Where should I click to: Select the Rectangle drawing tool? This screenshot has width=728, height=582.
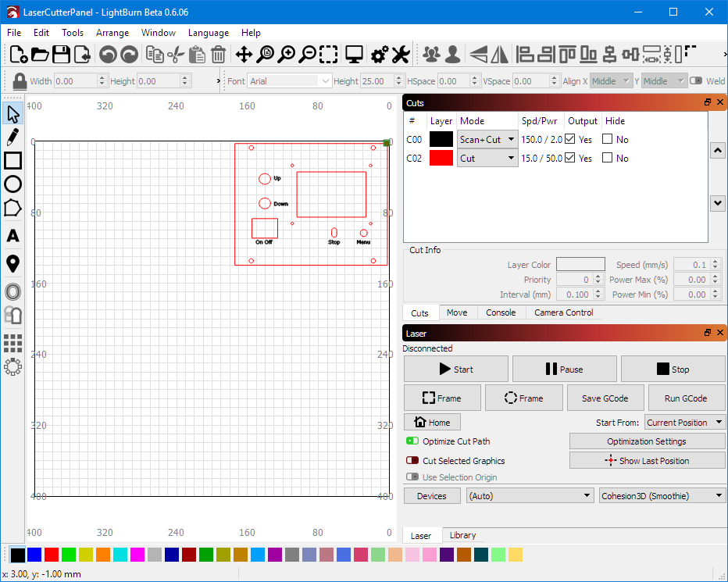(12, 161)
